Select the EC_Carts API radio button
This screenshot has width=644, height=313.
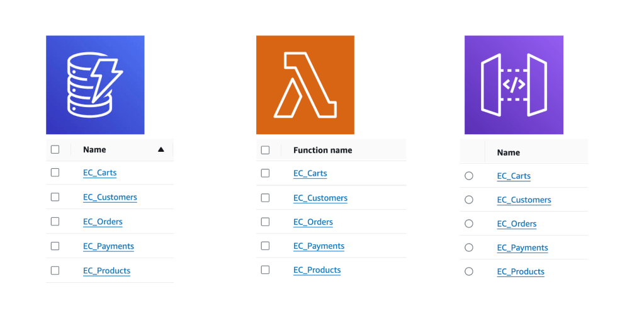click(468, 176)
